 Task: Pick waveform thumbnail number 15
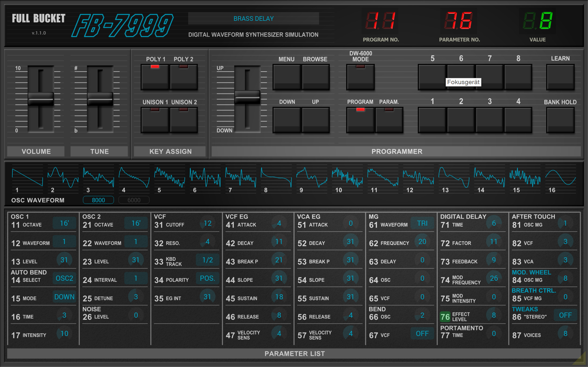pos(525,177)
